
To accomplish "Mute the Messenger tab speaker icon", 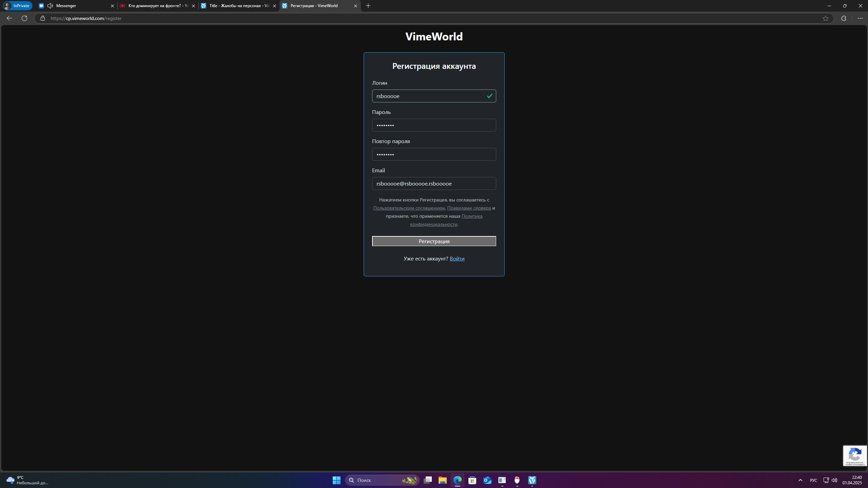I will tap(50, 6).
